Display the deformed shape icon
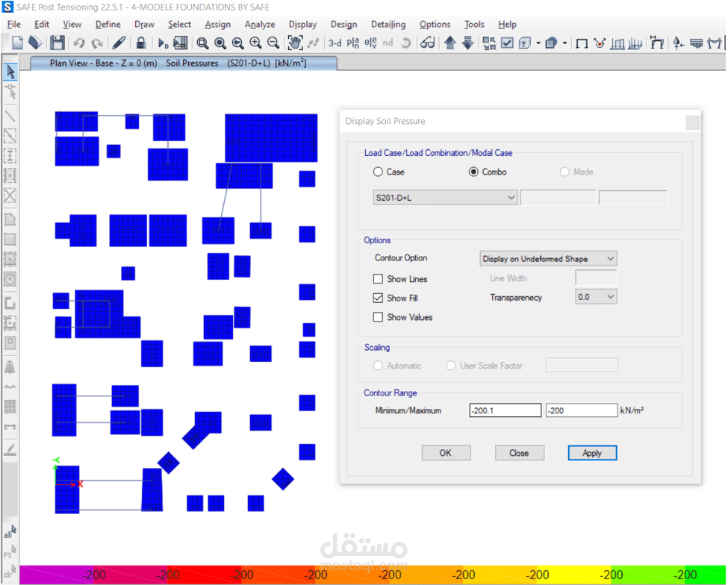 (x=600, y=43)
